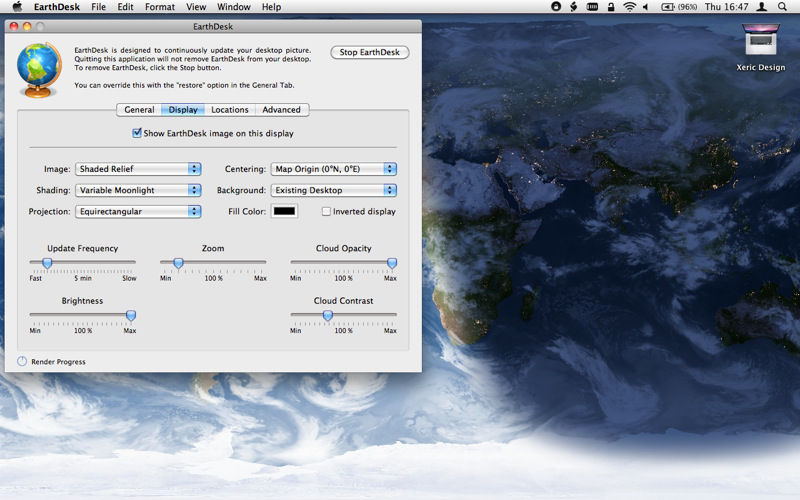This screenshot has width=800, height=500.
Task: Click the Wi-Fi status icon
Action: click(x=630, y=7)
